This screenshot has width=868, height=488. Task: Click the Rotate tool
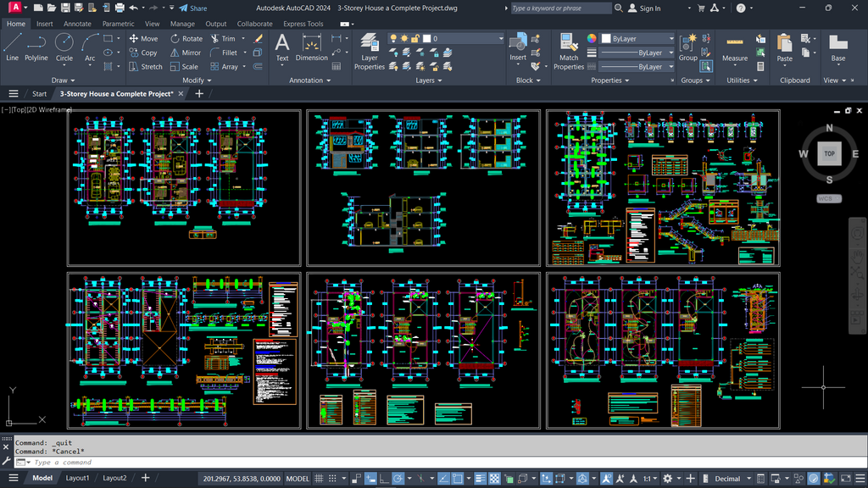[x=186, y=39]
